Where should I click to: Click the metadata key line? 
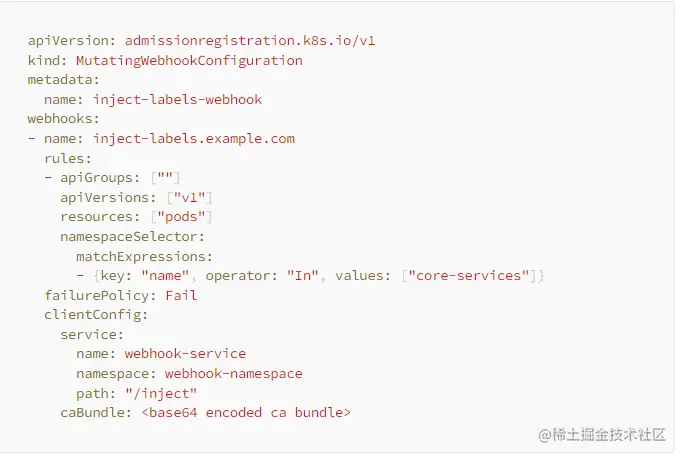point(64,80)
